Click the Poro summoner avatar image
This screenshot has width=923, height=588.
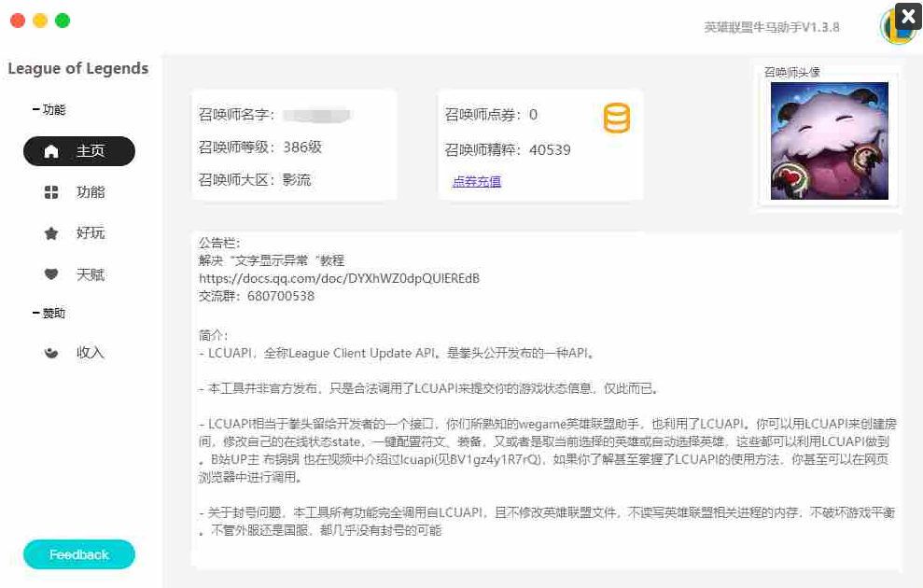(x=830, y=141)
